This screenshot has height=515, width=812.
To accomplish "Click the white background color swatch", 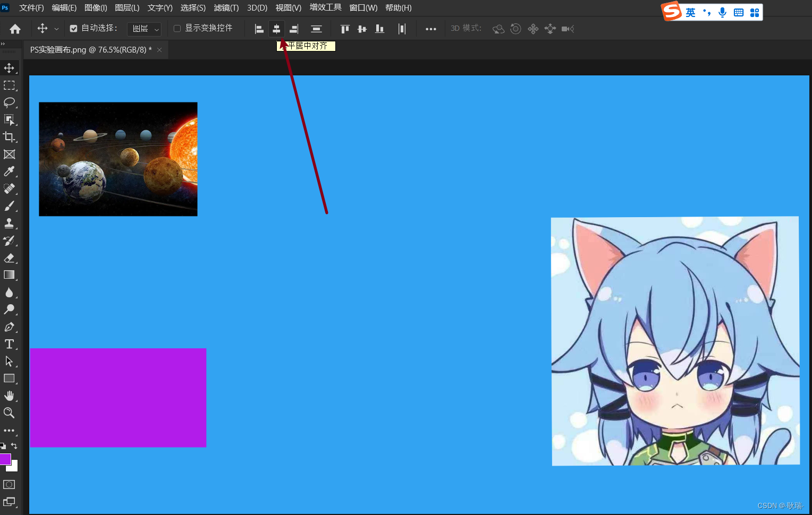I will tap(14, 467).
